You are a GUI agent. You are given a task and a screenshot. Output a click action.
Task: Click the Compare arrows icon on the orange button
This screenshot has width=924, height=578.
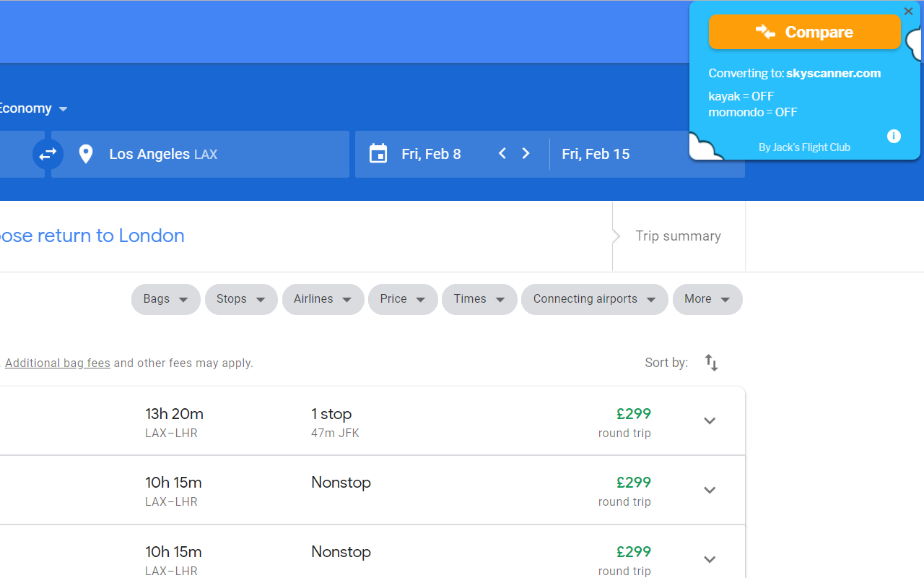point(765,32)
